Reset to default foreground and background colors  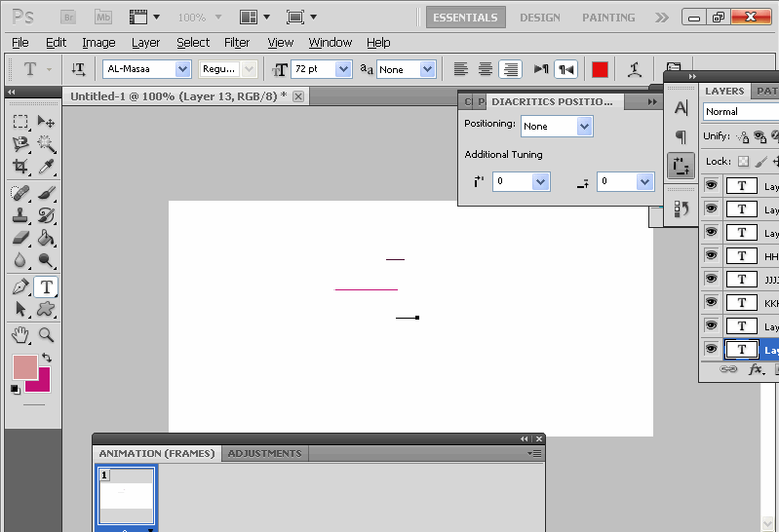(x=16, y=390)
